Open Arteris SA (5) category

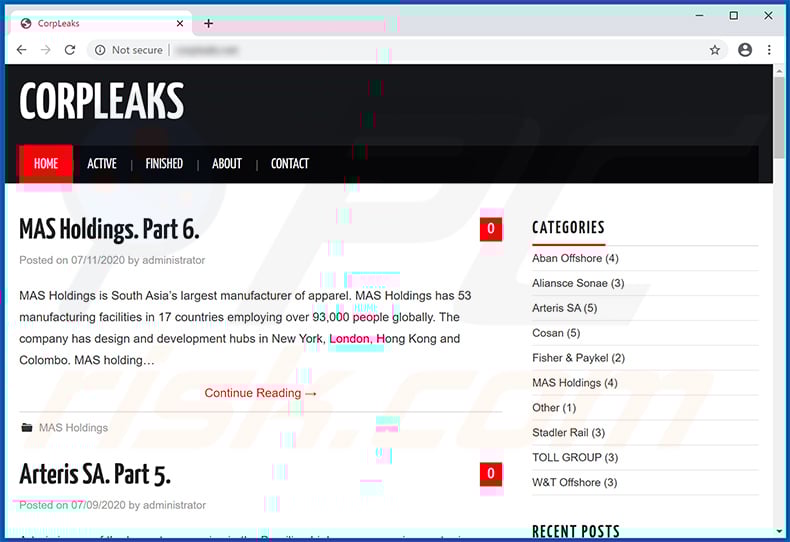click(564, 308)
